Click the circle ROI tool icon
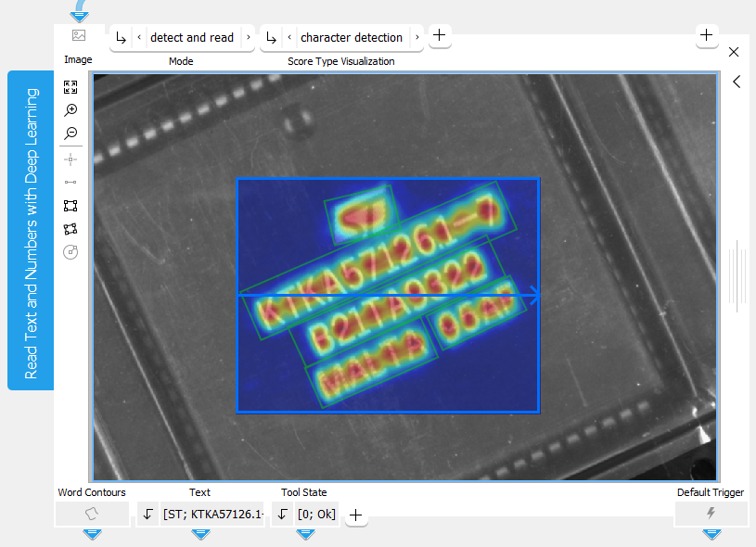The width and height of the screenshot is (756, 547). point(70,252)
